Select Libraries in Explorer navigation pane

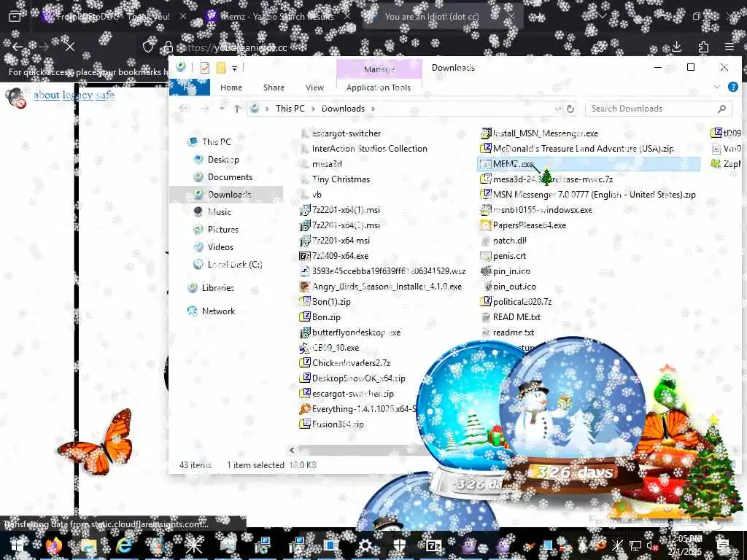click(x=217, y=287)
